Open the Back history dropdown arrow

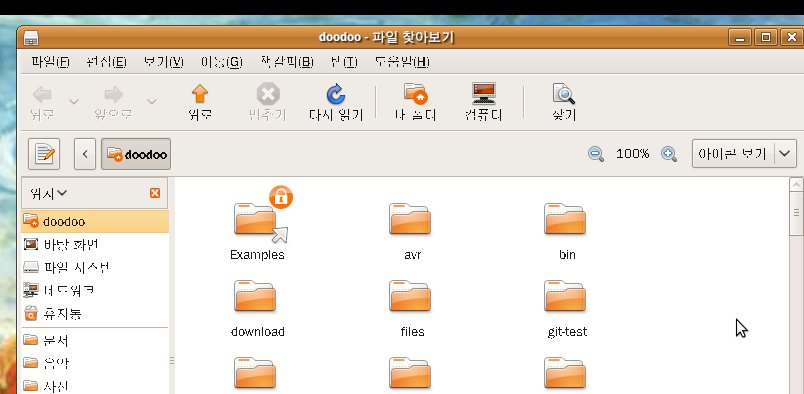click(x=74, y=102)
